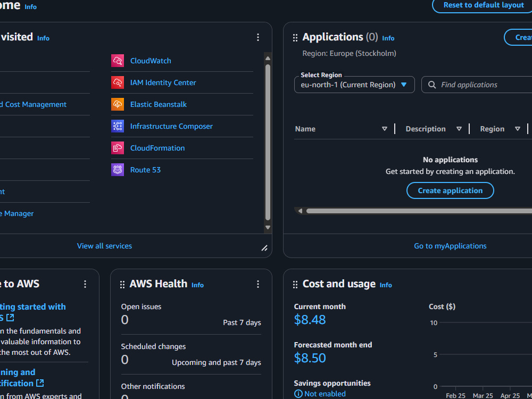This screenshot has height=399, width=532.
Task: Click the Elastic Beanstalk icon
Action: pyautogui.click(x=118, y=104)
